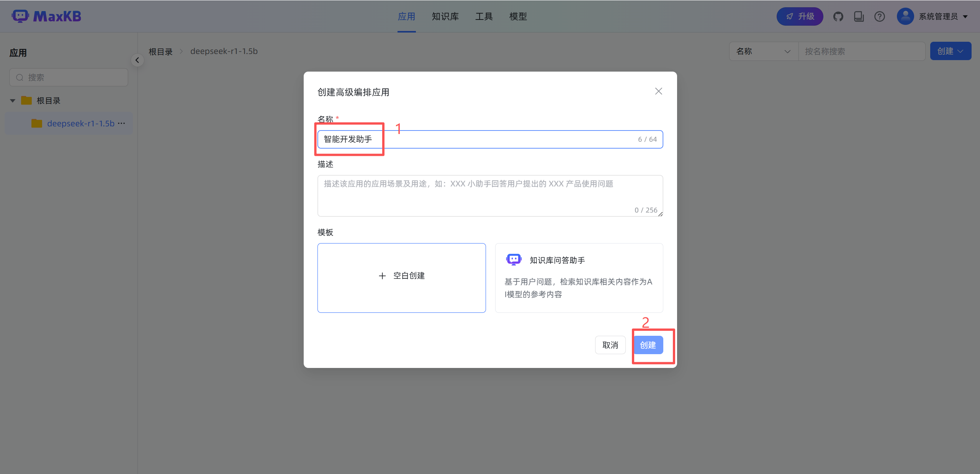Click the GitHub icon in header
This screenshot has height=474, width=980.
838,16
